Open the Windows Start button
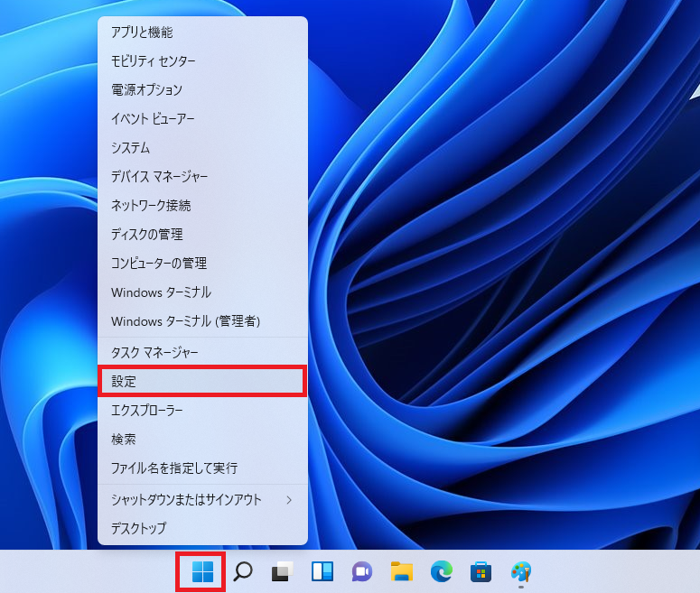The width and height of the screenshot is (700, 593). tap(202, 571)
